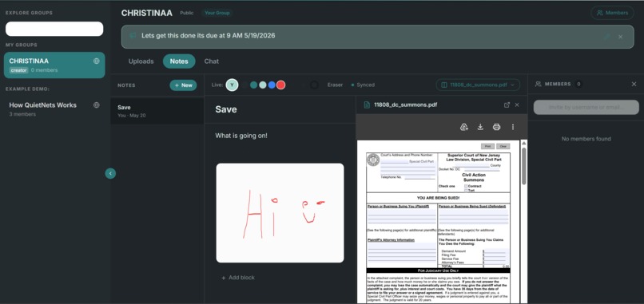Click the Plaintiff's Attorney Information heading
Viewport: 644px width, 304px height.
point(391,240)
